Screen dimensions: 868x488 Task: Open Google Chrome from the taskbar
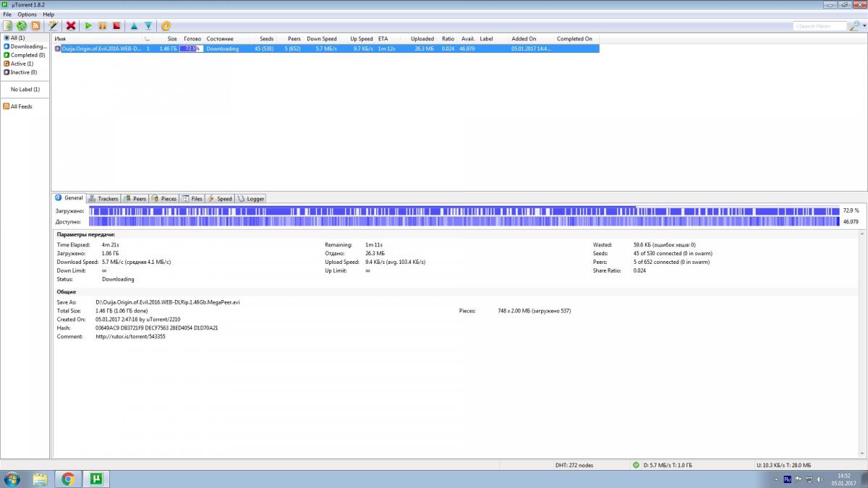coord(68,479)
